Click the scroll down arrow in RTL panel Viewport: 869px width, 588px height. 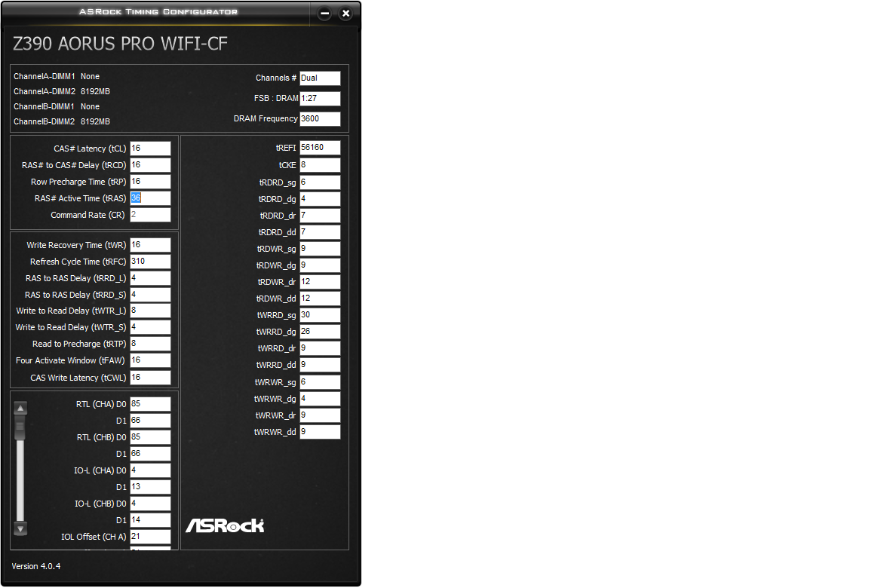point(20,528)
